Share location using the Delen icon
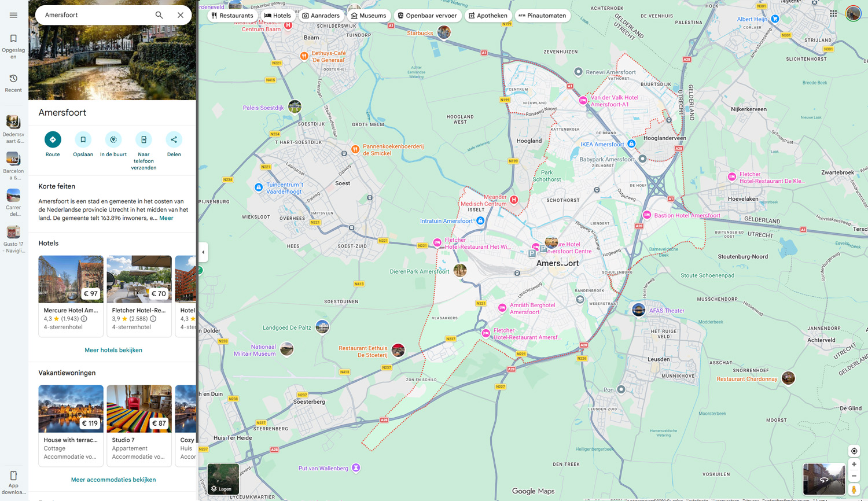Image resolution: width=868 pixels, height=501 pixels. (174, 139)
